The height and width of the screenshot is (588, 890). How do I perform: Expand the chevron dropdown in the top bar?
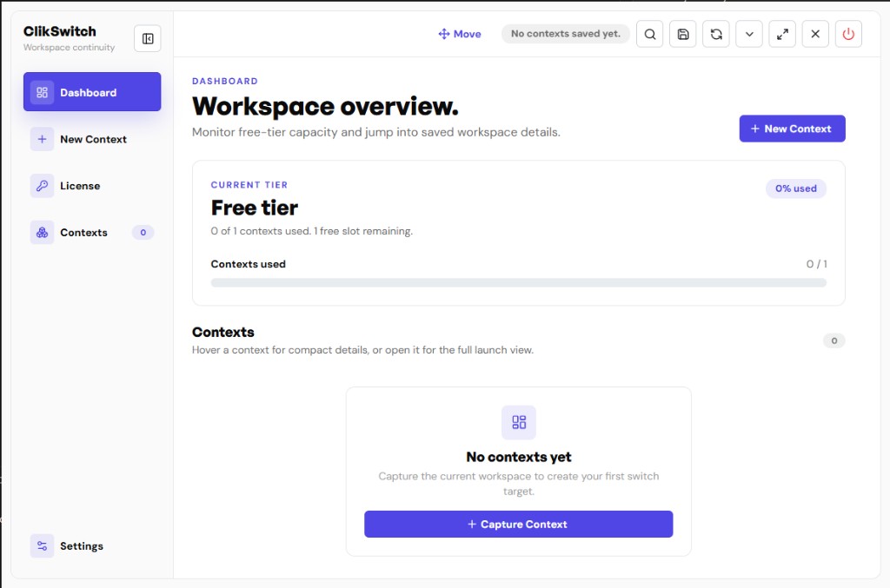click(x=749, y=34)
